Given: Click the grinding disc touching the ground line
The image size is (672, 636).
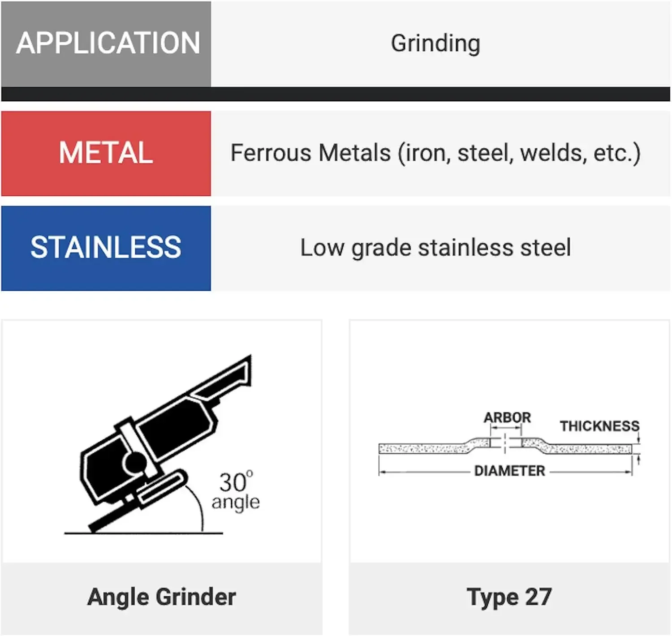Looking at the screenshot, I should [x=108, y=520].
